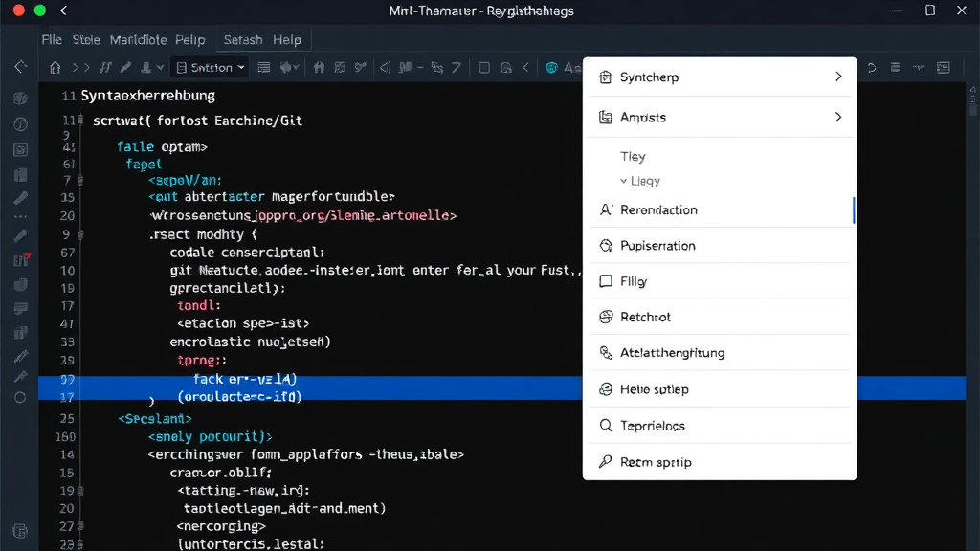980x551 pixels.
Task: Click the globe icon in the toolbar
Action: (552, 68)
